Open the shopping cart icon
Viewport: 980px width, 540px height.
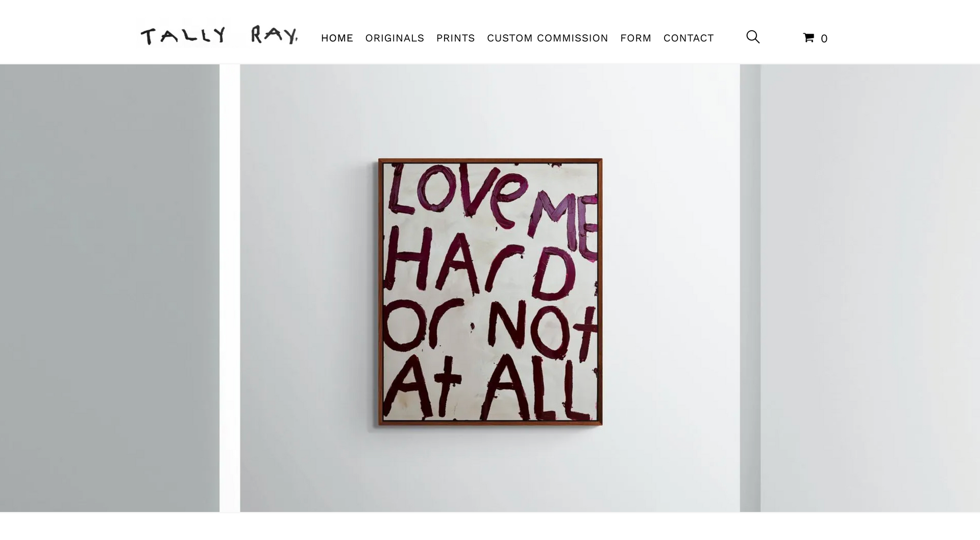pos(808,38)
